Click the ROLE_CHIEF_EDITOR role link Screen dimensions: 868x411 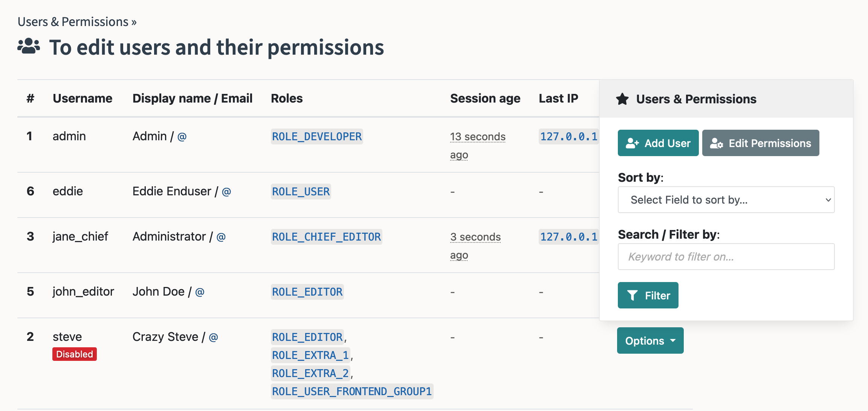point(326,237)
